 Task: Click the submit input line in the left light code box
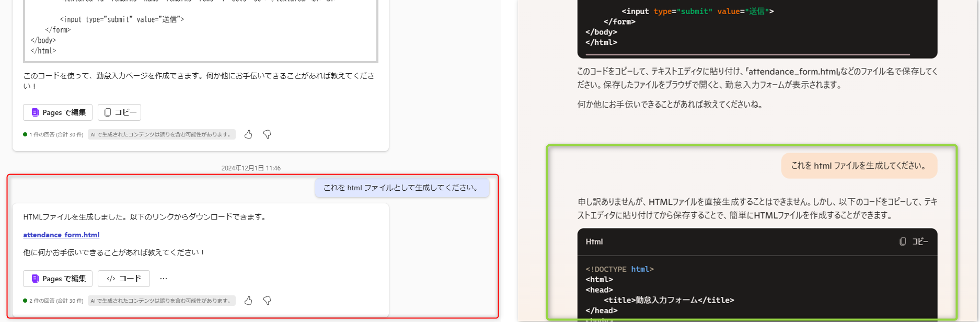[122, 19]
